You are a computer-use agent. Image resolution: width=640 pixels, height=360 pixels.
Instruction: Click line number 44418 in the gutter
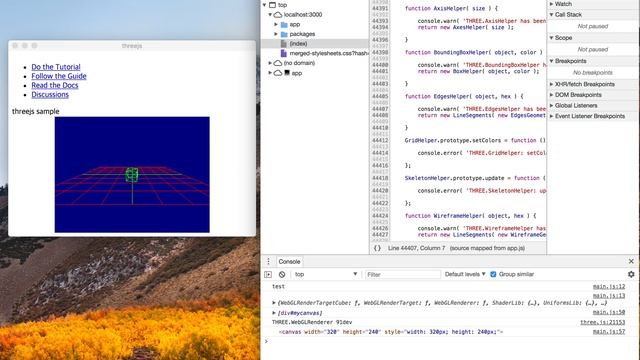tap(380, 178)
